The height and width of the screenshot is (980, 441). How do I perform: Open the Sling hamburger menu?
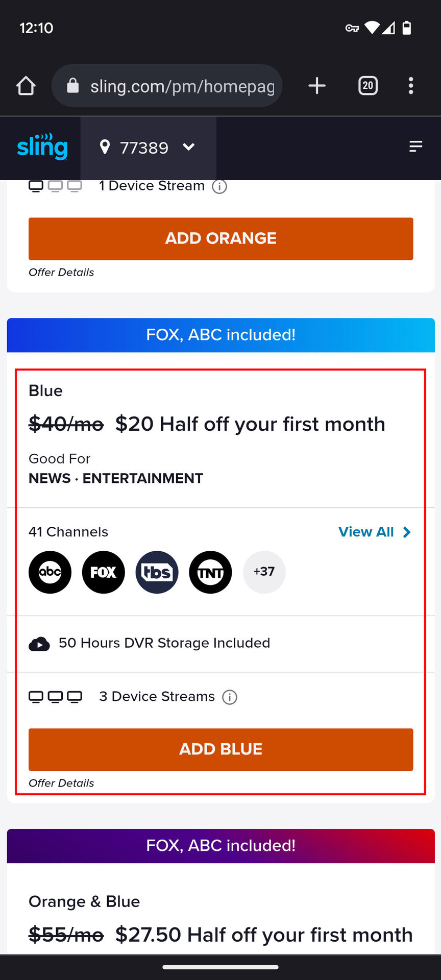[416, 147]
